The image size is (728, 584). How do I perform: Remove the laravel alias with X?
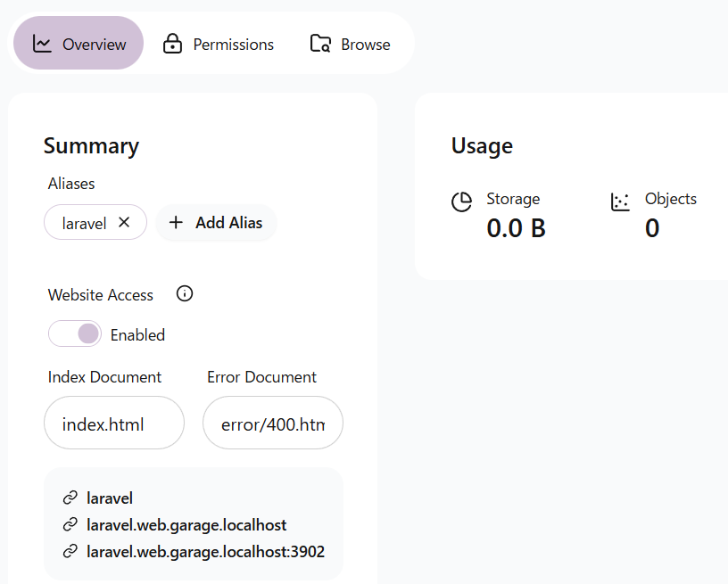(124, 222)
